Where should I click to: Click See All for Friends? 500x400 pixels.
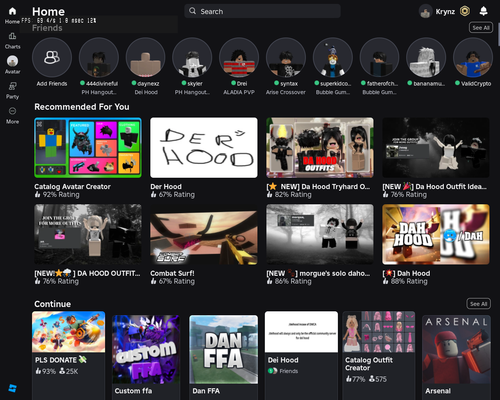coord(481,28)
